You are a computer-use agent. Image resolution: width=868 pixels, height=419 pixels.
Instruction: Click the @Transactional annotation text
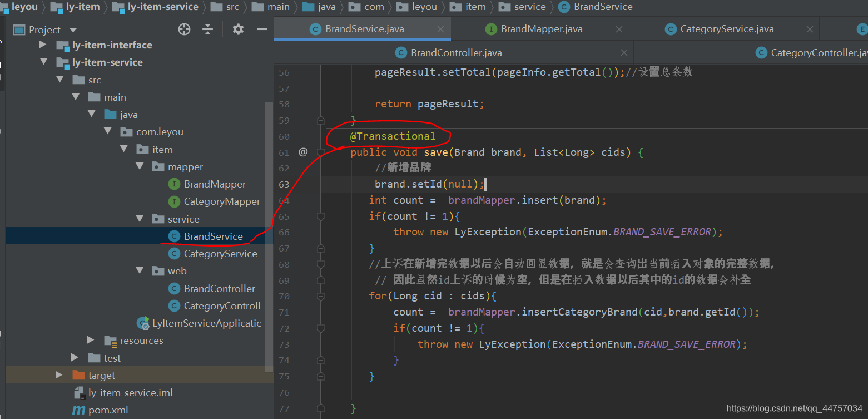pyautogui.click(x=393, y=136)
